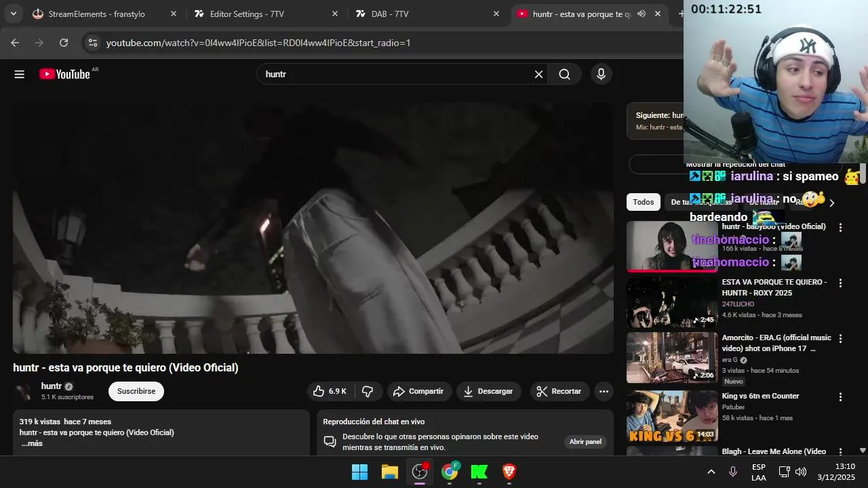
Task: Open Chrome from the taskbar
Action: [x=450, y=472]
